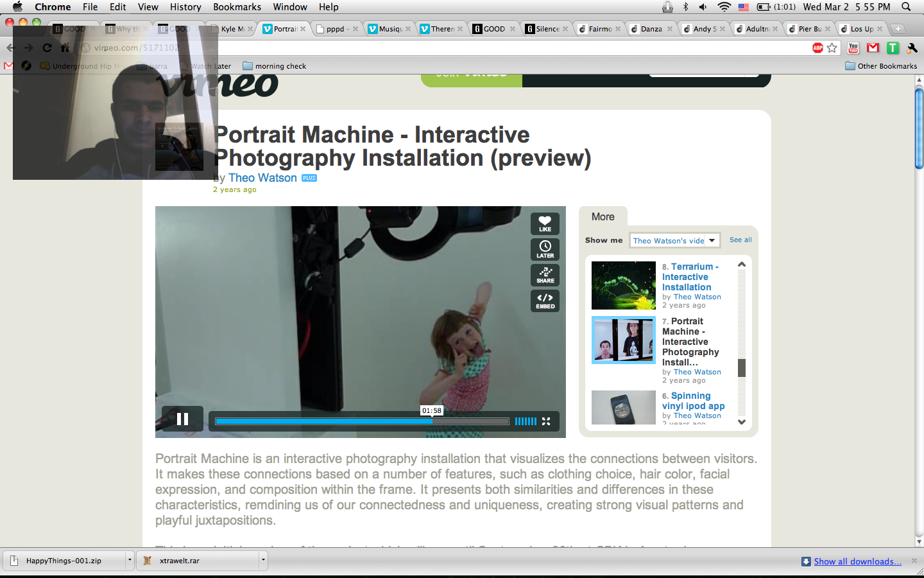Open the Share icon on video

coord(545,275)
